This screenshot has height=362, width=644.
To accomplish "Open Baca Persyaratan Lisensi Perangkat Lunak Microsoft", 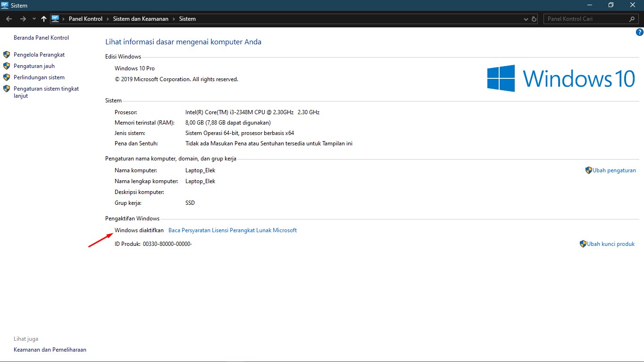I will tap(233, 230).
